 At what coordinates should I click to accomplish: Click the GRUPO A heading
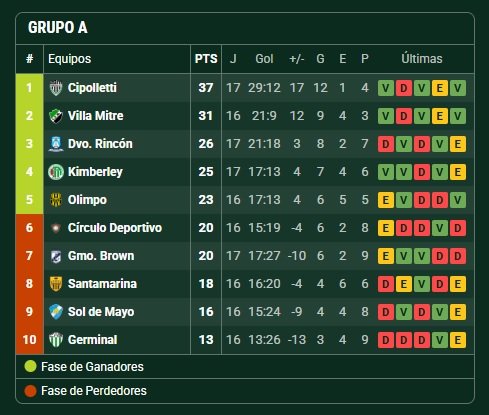[x=58, y=27]
